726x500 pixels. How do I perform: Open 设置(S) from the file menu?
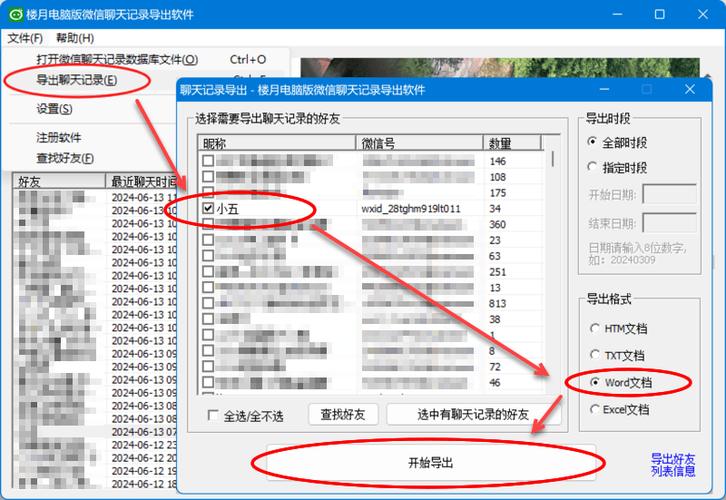pos(54,109)
